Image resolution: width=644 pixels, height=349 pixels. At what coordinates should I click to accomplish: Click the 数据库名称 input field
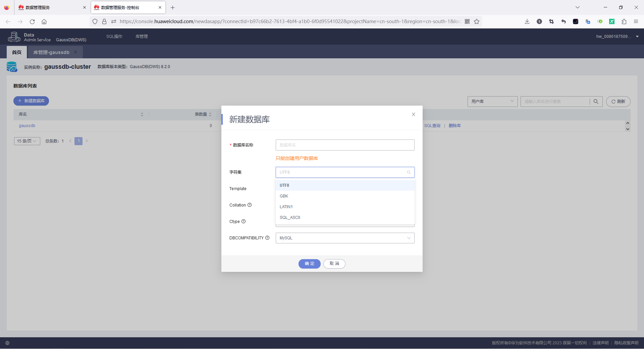(344, 145)
